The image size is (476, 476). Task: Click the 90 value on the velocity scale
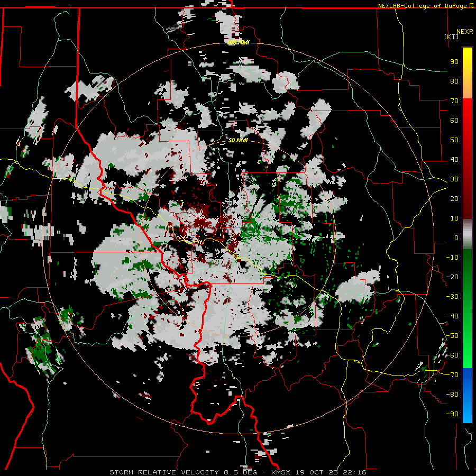click(x=454, y=62)
